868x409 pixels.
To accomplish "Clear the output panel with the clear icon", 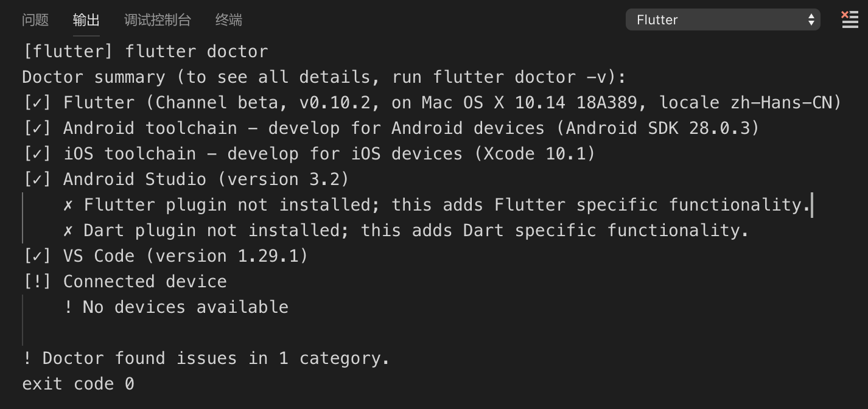I will pos(849,19).
